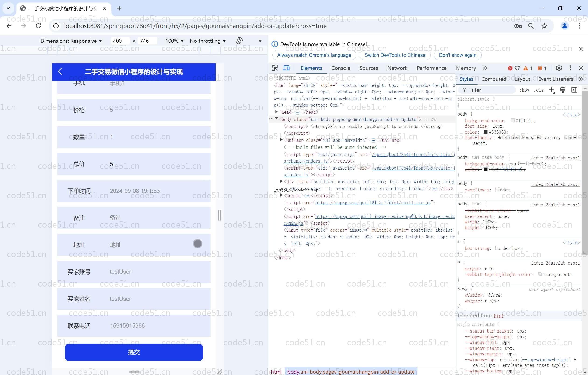The height and width of the screenshot is (375, 588).
Task: Toggle the computed styles sidebar icon
Action: [x=574, y=90]
